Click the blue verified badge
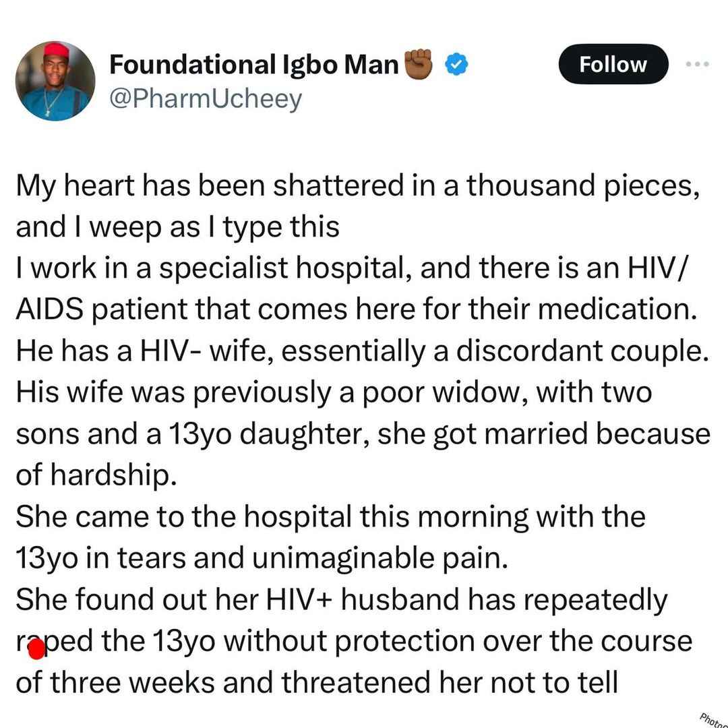Viewport: 728px width, 728px height. (456, 64)
